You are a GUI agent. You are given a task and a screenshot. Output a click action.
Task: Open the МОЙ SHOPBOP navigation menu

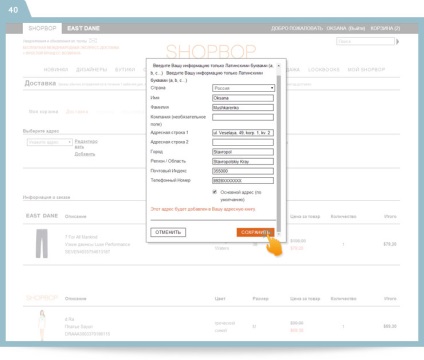366,70
